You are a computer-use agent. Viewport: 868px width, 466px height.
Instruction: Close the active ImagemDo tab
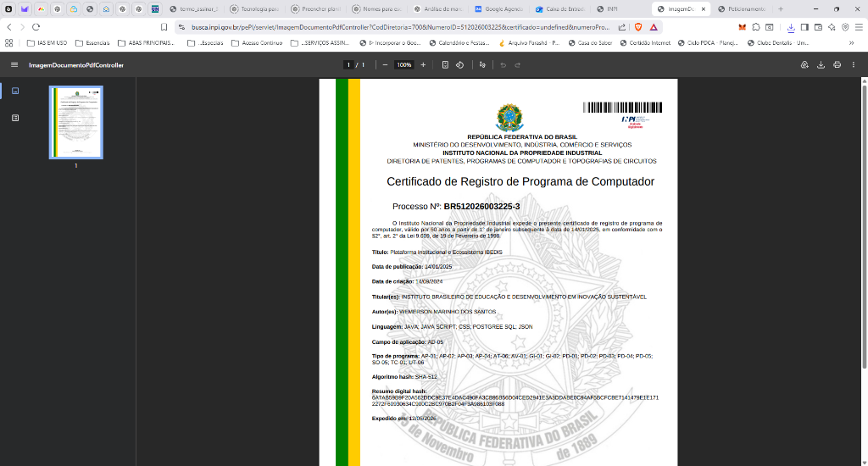[x=703, y=8]
